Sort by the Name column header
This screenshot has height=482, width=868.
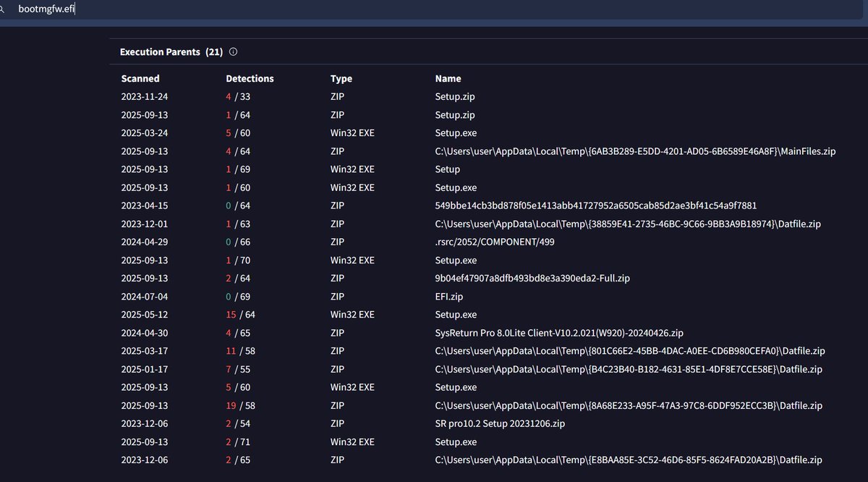[x=447, y=78]
